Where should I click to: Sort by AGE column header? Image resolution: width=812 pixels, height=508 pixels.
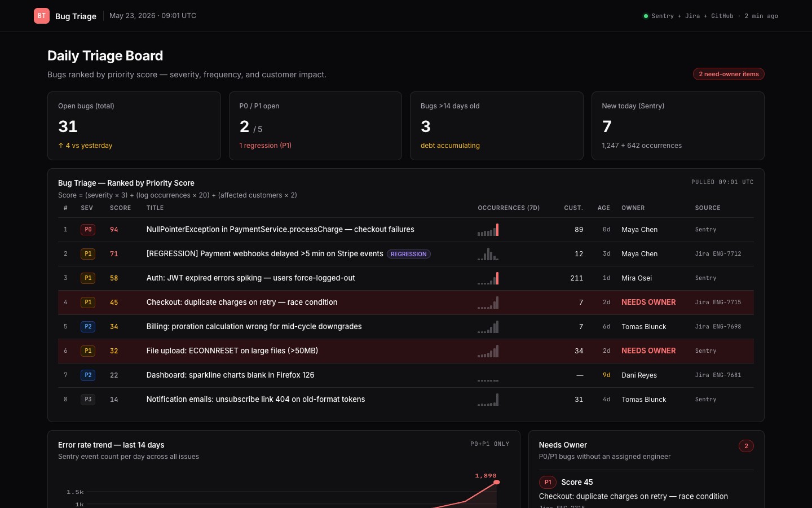[604, 208]
